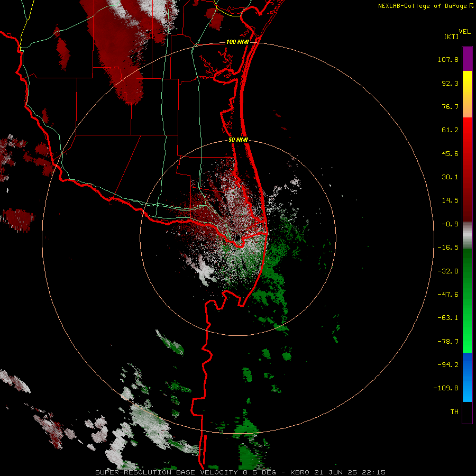Screen dimensions: 476x476
Task: Click the 61.2 velocity scale value
Action: (450, 130)
